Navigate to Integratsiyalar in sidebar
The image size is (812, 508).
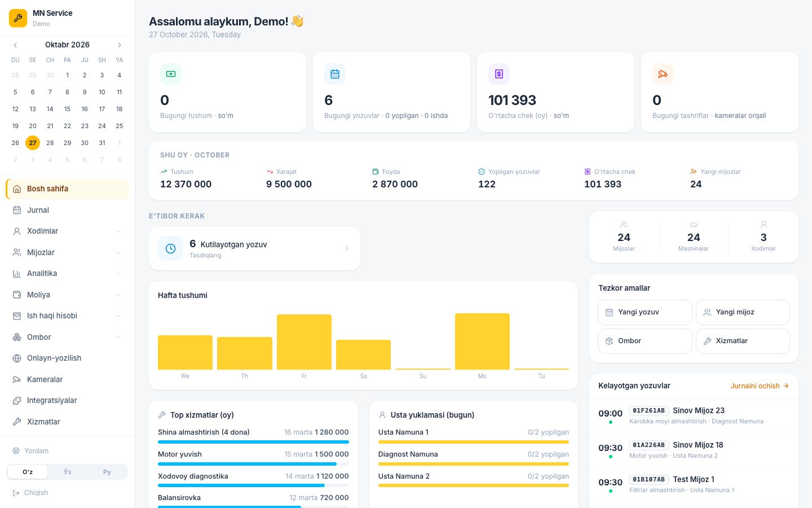(68, 400)
